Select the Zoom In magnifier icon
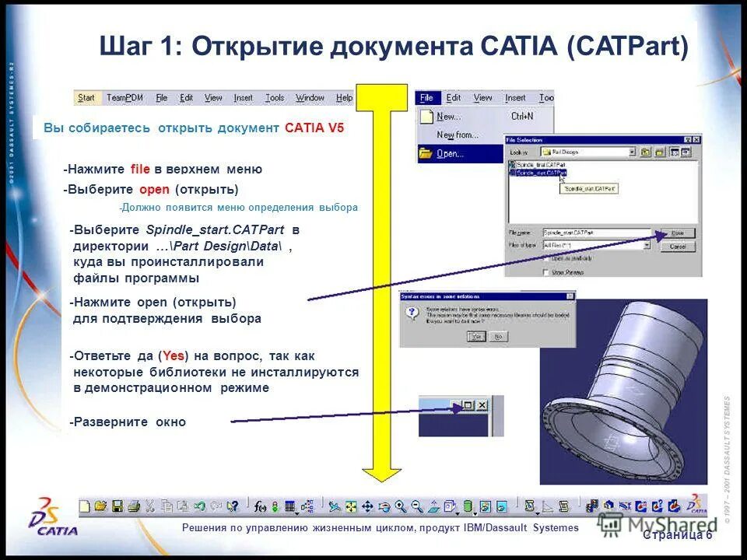The image size is (747, 560). (399, 506)
